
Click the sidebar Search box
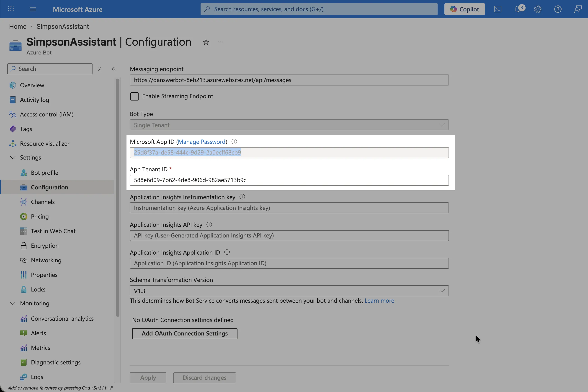(50, 69)
